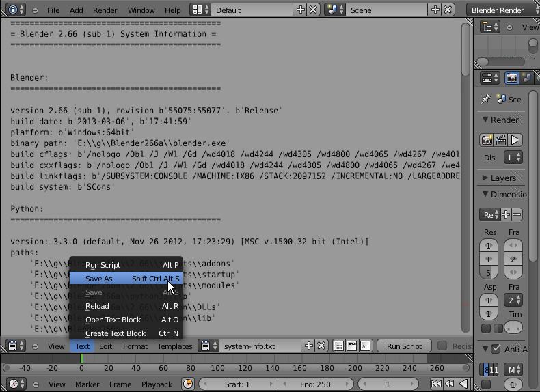Viewport: 540px width, 392px height.
Task: Pin the properties context
Action: [485, 99]
